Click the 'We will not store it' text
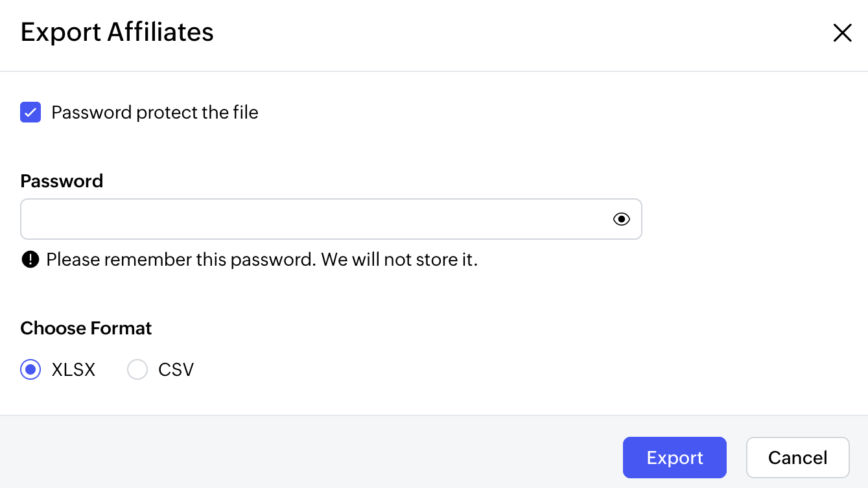Screen dimensions: 868x488 coord(399,260)
